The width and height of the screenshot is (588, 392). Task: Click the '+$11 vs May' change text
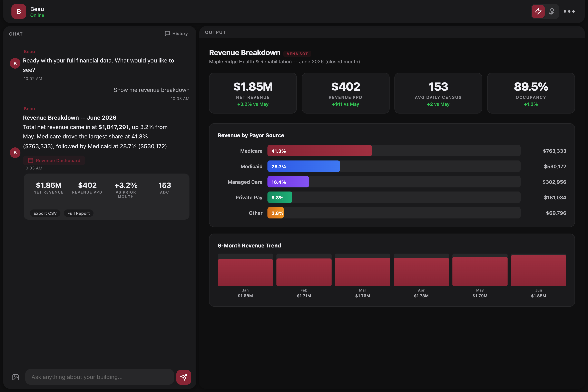pyautogui.click(x=345, y=104)
